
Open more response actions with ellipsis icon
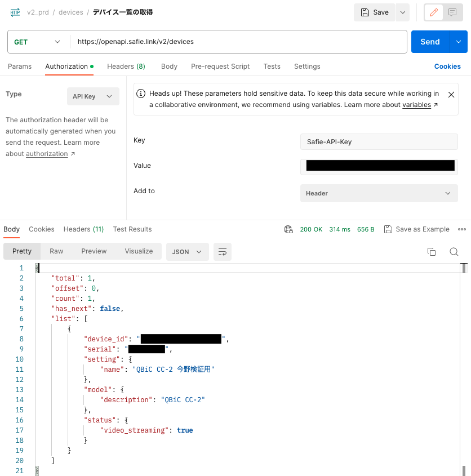coord(462,229)
